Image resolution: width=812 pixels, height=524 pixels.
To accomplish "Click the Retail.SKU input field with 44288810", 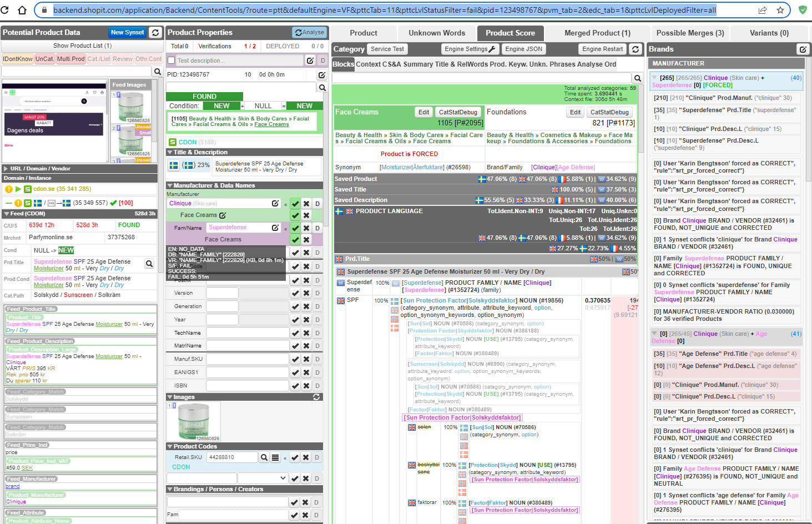I will pos(231,457).
